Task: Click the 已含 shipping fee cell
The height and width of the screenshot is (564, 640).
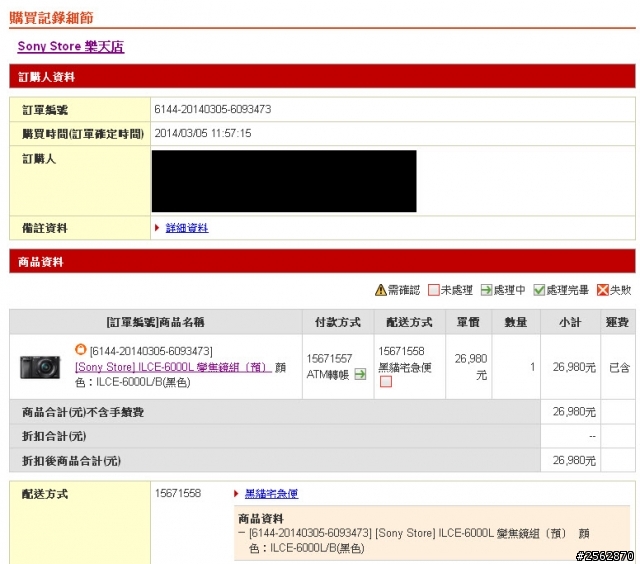Action: (x=619, y=368)
